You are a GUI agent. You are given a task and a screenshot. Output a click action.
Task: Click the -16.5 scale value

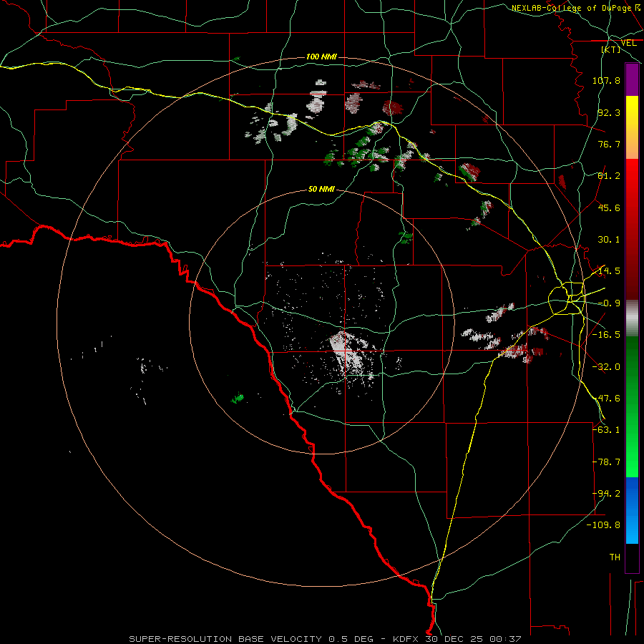coord(606,335)
